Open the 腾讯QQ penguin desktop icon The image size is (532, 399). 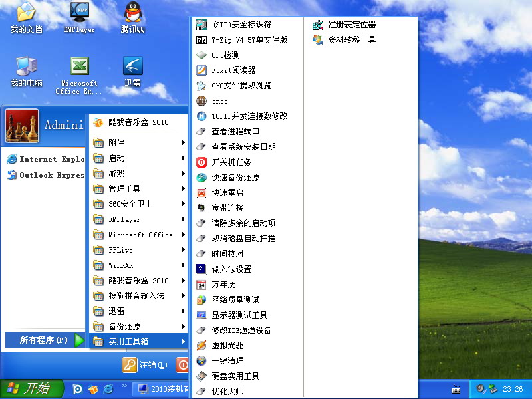[x=132, y=18]
